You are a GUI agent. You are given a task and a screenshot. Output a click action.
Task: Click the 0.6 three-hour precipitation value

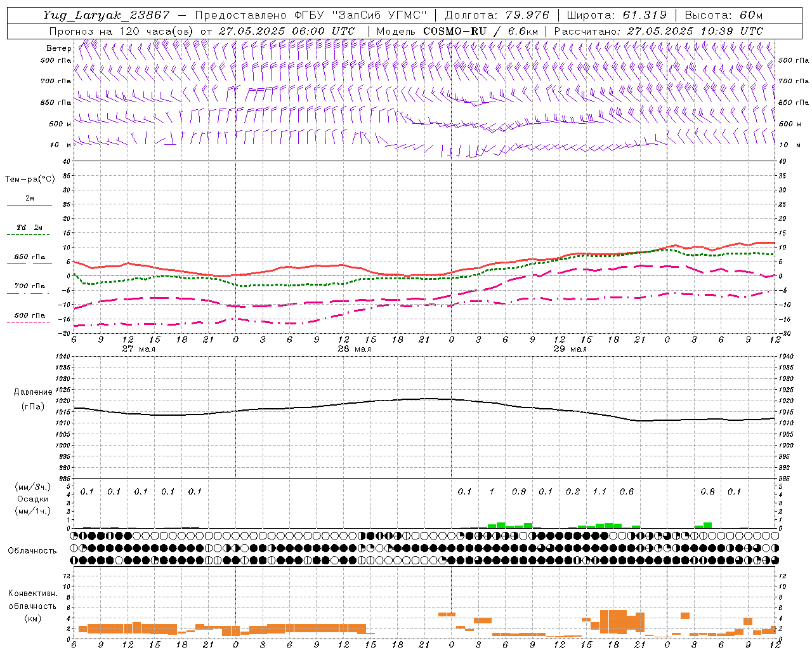(x=627, y=491)
